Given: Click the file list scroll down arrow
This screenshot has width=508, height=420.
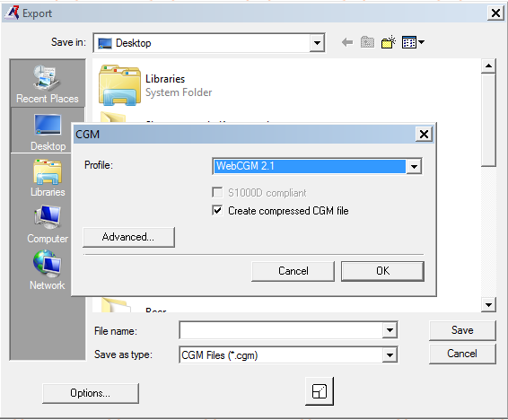Looking at the screenshot, I should pyautogui.click(x=488, y=304).
